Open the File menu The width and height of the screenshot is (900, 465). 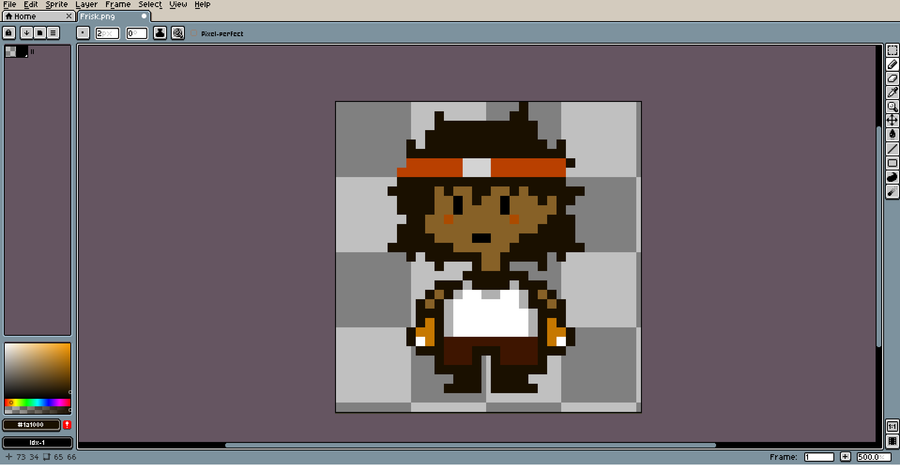click(x=9, y=4)
